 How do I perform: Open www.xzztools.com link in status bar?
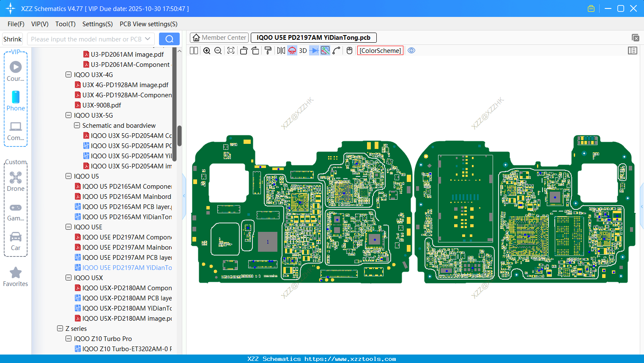(x=350, y=359)
